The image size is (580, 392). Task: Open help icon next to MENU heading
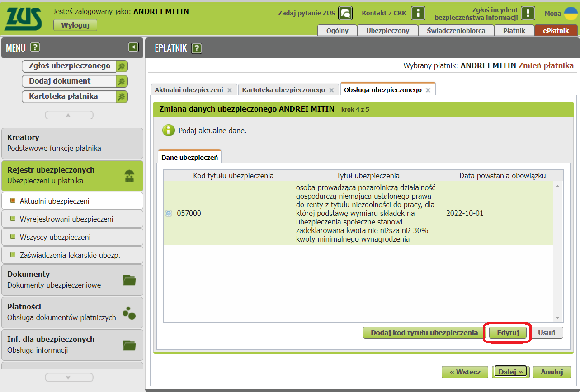(35, 47)
